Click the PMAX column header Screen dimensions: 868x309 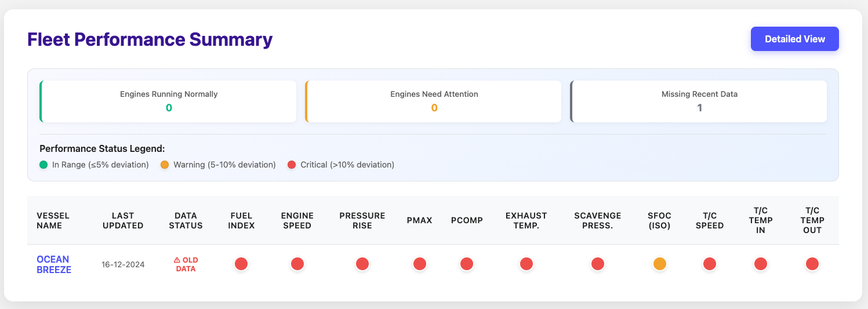(x=420, y=220)
